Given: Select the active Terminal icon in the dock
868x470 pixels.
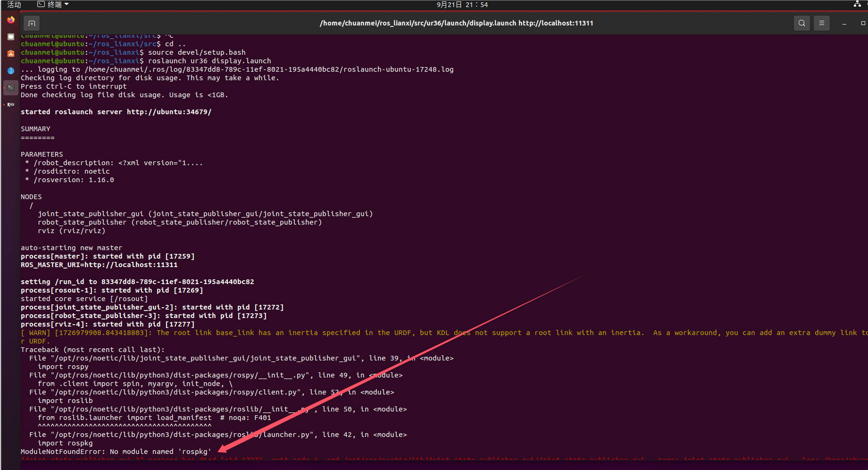Looking at the screenshot, I should click(10, 87).
